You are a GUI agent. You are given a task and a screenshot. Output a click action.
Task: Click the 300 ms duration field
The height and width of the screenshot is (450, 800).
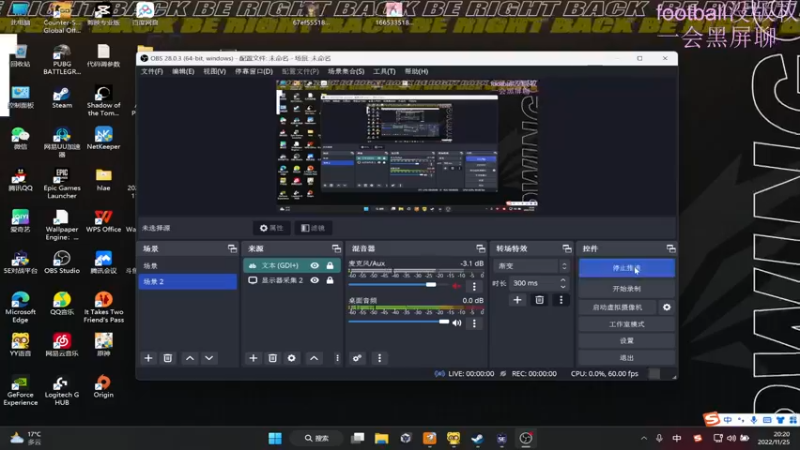533,283
